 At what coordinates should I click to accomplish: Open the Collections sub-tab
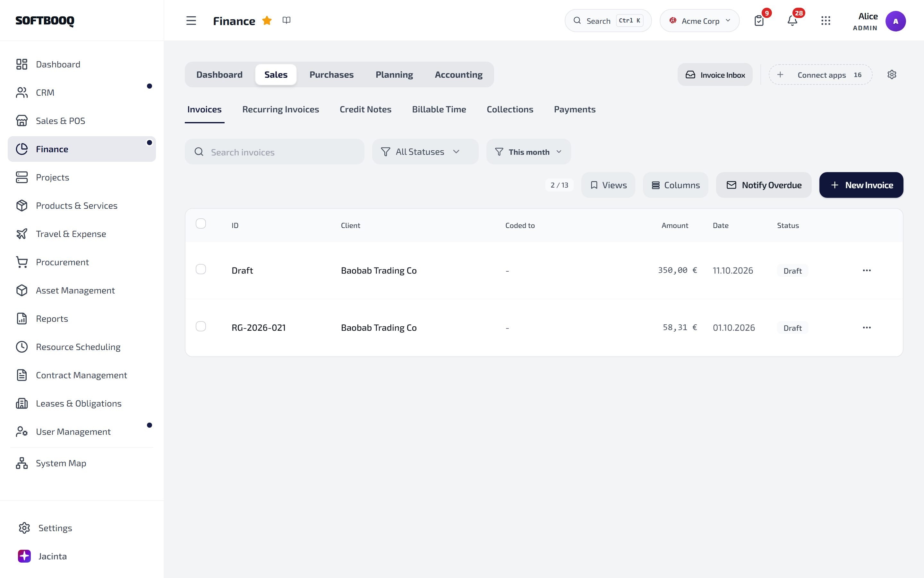point(510,109)
